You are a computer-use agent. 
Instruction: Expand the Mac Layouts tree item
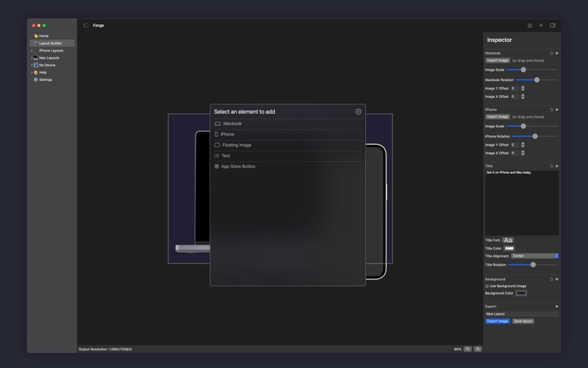click(x=32, y=58)
